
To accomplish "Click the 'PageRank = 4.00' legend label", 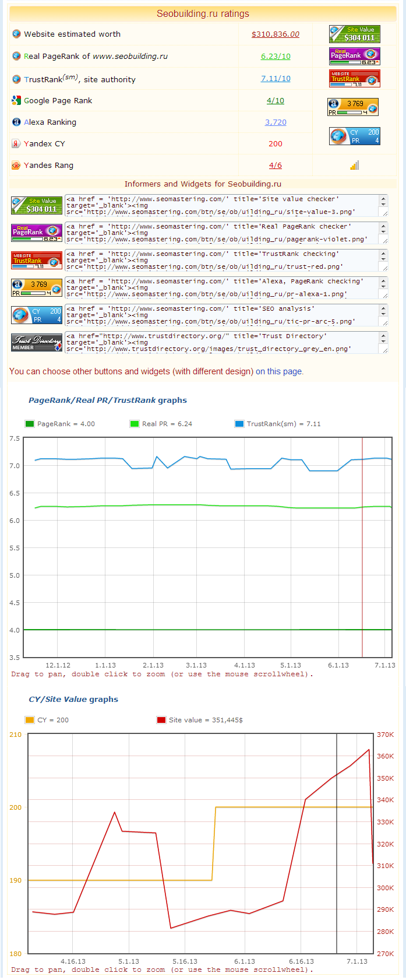I will [66, 424].
